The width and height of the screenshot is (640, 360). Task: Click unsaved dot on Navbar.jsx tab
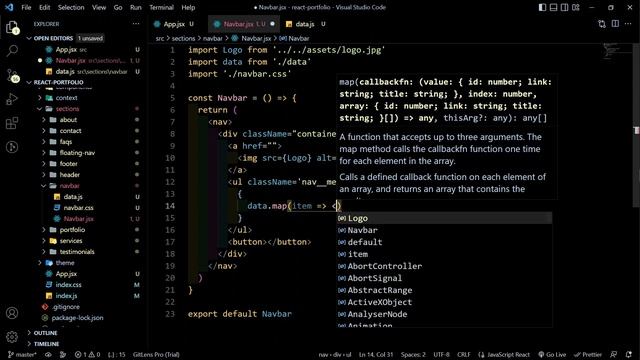tap(273, 24)
